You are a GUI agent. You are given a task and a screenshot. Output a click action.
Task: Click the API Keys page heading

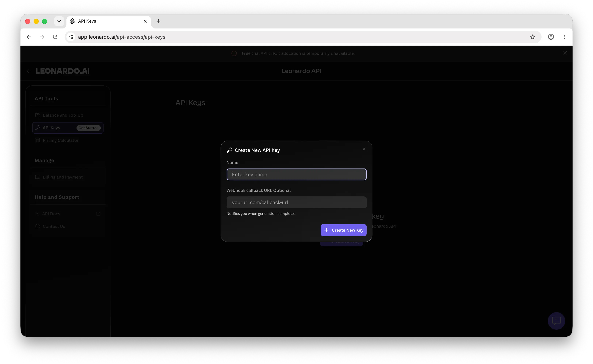click(190, 103)
